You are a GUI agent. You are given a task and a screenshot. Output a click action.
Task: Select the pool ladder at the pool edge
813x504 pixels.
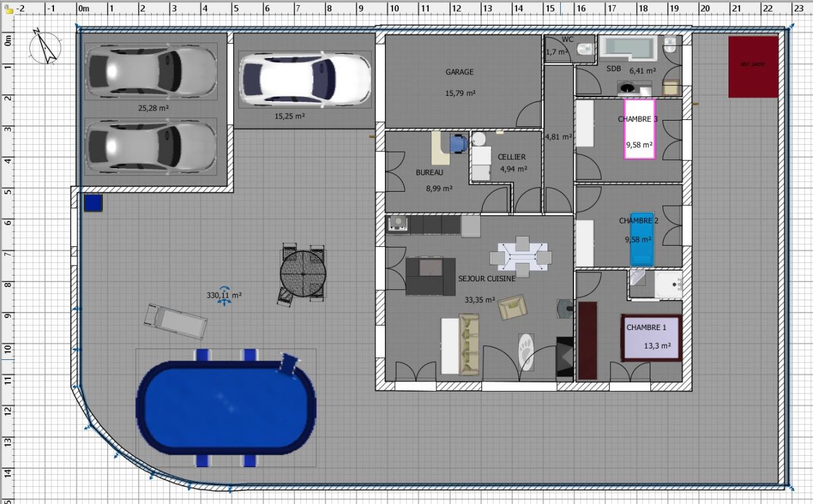pyautogui.click(x=288, y=365)
